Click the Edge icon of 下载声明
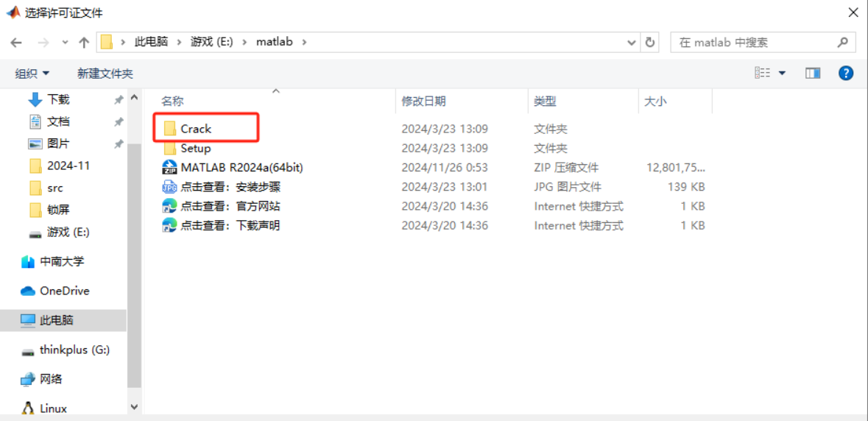Screen dimensions: 868x421 point(169,225)
